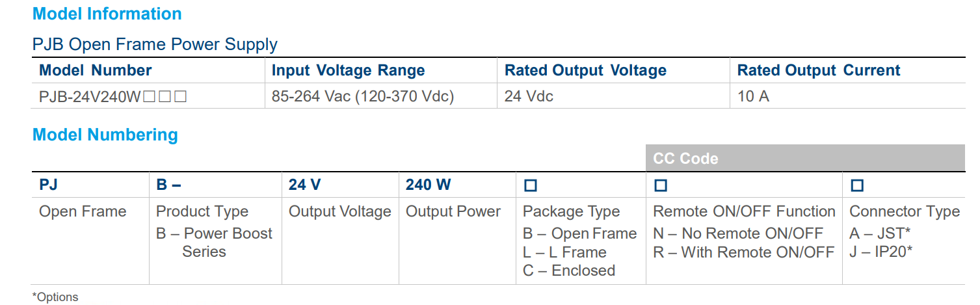Click the L – L Frame option

tap(564, 252)
